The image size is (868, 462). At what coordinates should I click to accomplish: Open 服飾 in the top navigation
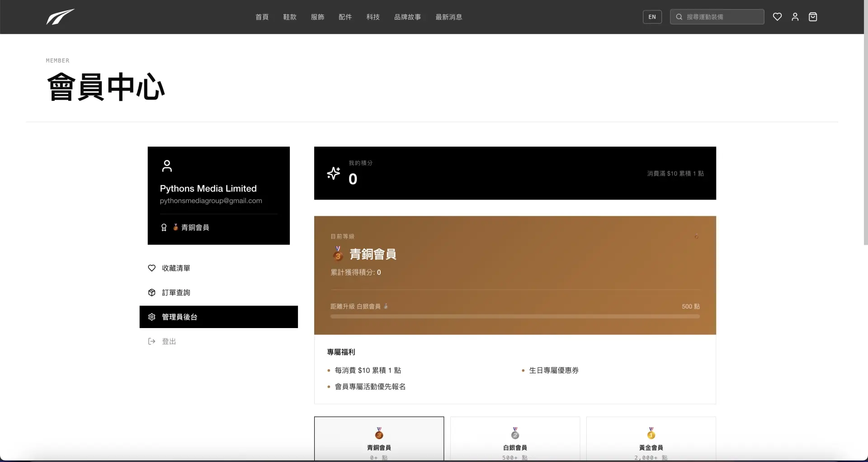point(317,17)
